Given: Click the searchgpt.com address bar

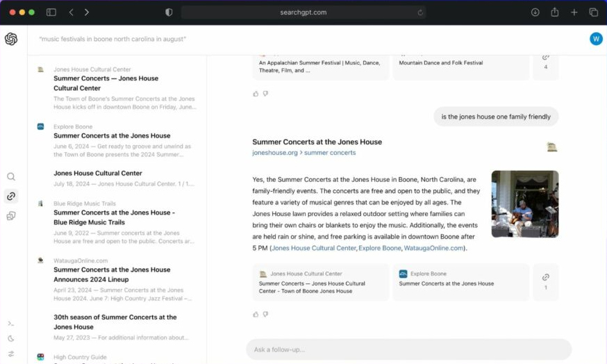Looking at the screenshot, I should pyautogui.click(x=303, y=13).
